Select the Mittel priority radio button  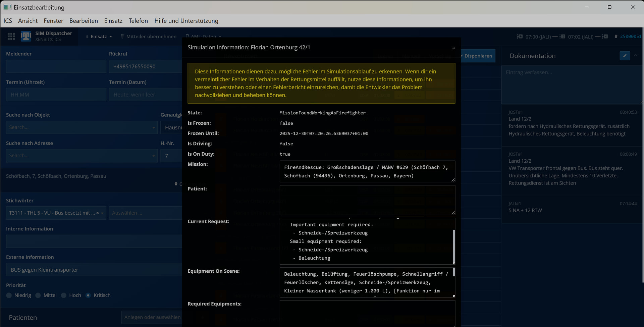(38, 295)
